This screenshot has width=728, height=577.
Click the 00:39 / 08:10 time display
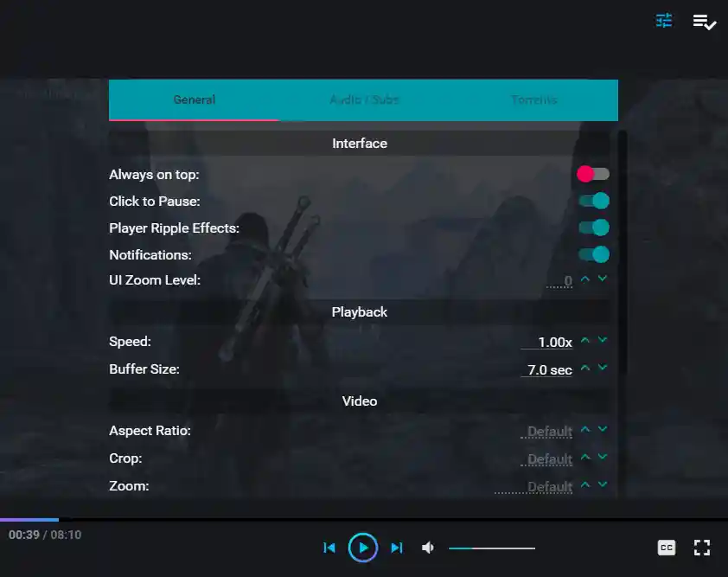45,535
